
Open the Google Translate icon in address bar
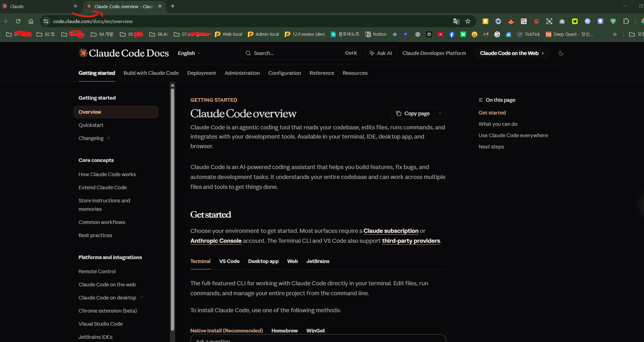click(456, 21)
